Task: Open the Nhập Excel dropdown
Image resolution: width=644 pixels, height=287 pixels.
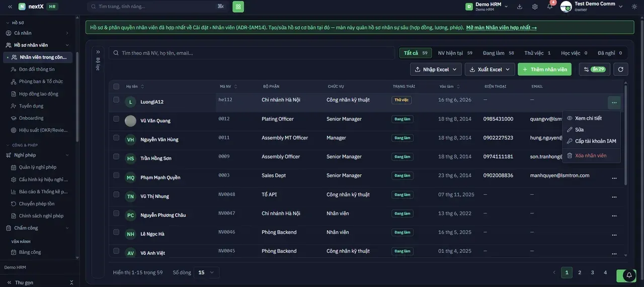Action: tap(436, 69)
